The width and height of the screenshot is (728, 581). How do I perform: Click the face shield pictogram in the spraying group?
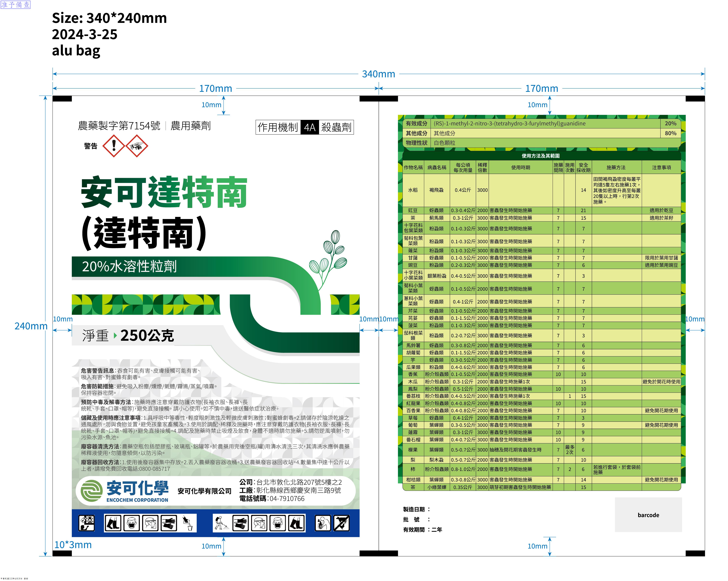click(x=259, y=523)
